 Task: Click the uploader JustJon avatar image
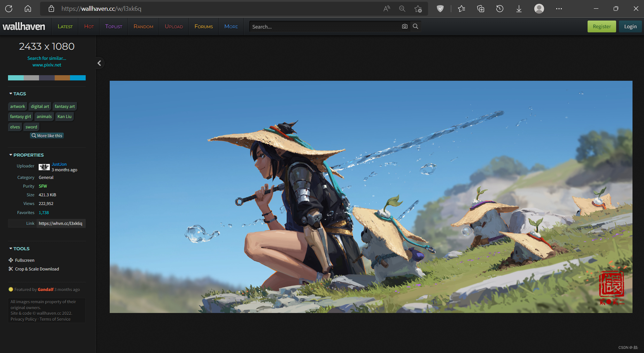point(44,167)
